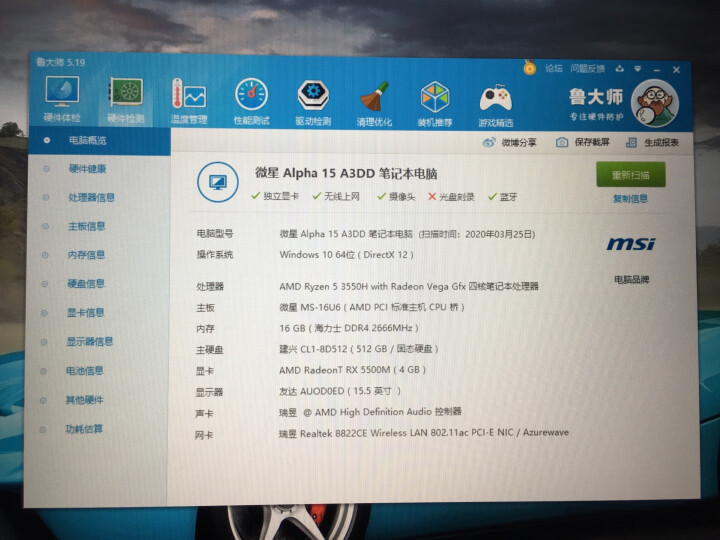Screen dimensions: 720x540
Task: Click the skin/shirt icon in title bar
Action: coord(620,69)
